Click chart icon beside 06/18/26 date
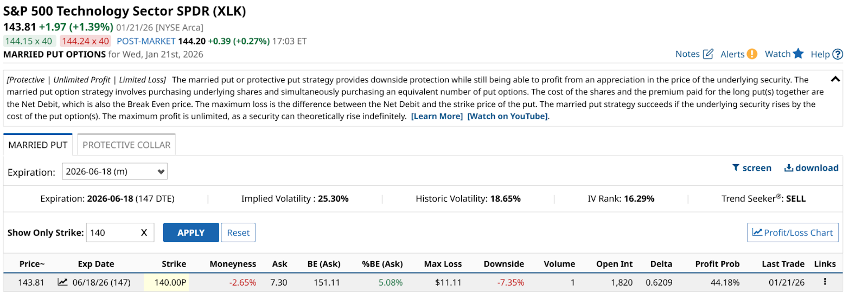 tap(63, 282)
